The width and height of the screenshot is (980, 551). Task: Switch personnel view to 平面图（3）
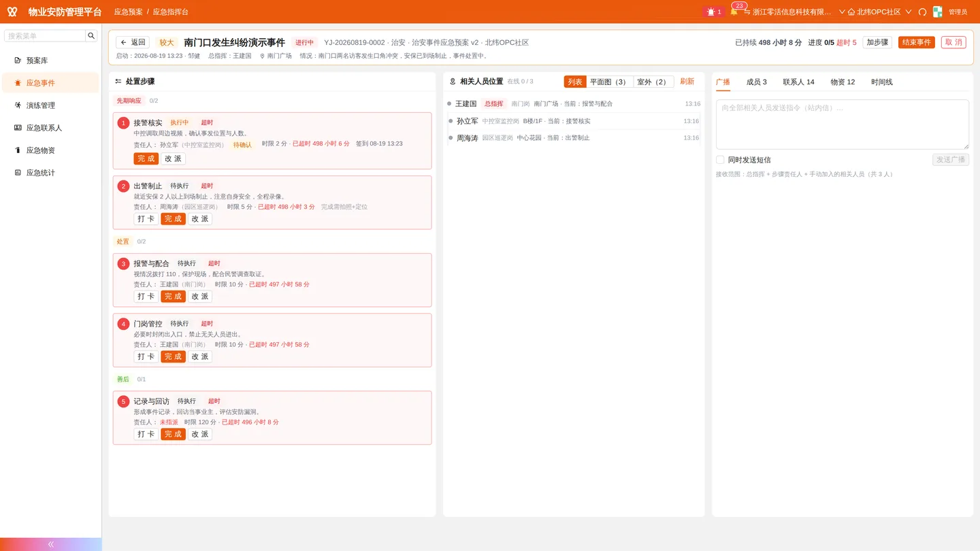pyautogui.click(x=610, y=82)
